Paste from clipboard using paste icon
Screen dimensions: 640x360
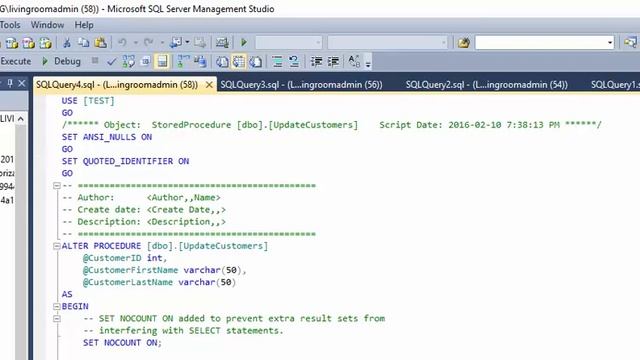coord(100,42)
